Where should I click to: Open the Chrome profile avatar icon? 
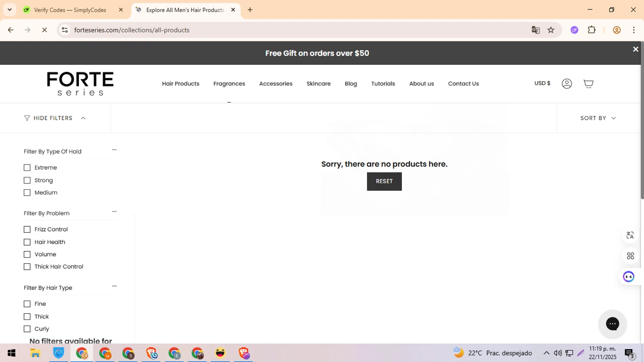(x=617, y=30)
